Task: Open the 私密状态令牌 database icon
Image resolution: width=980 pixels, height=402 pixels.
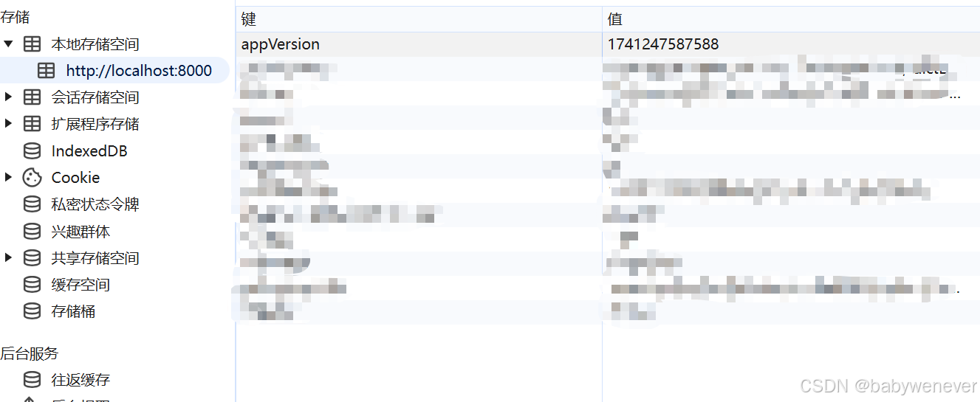Action: [x=32, y=204]
